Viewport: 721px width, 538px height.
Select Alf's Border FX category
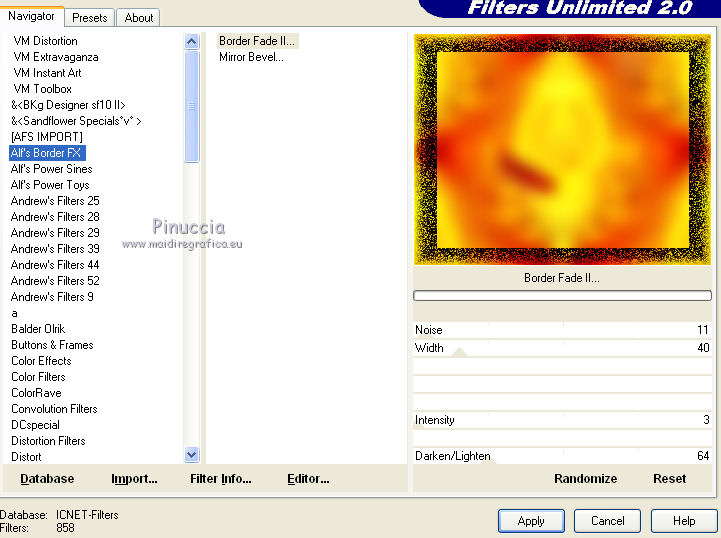tap(47, 153)
